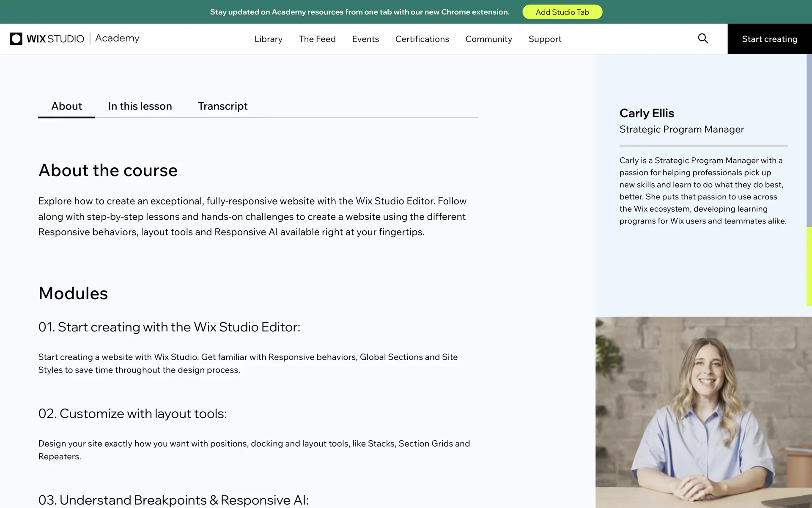
Task: Click the Academy logo text
Action: [117, 38]
